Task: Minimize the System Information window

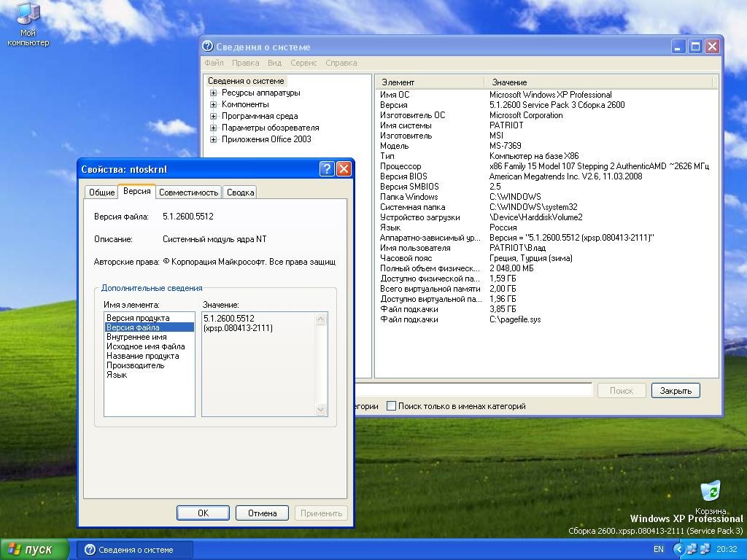Action: click(x=678, y=46)
